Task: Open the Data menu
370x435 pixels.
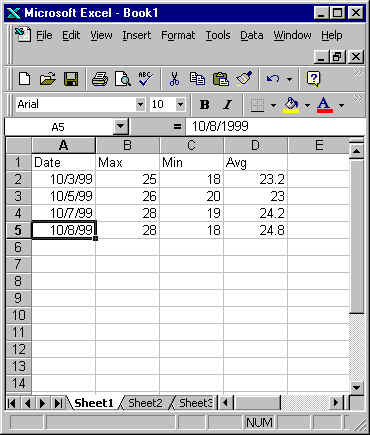Action: click(x=252, y=35)
